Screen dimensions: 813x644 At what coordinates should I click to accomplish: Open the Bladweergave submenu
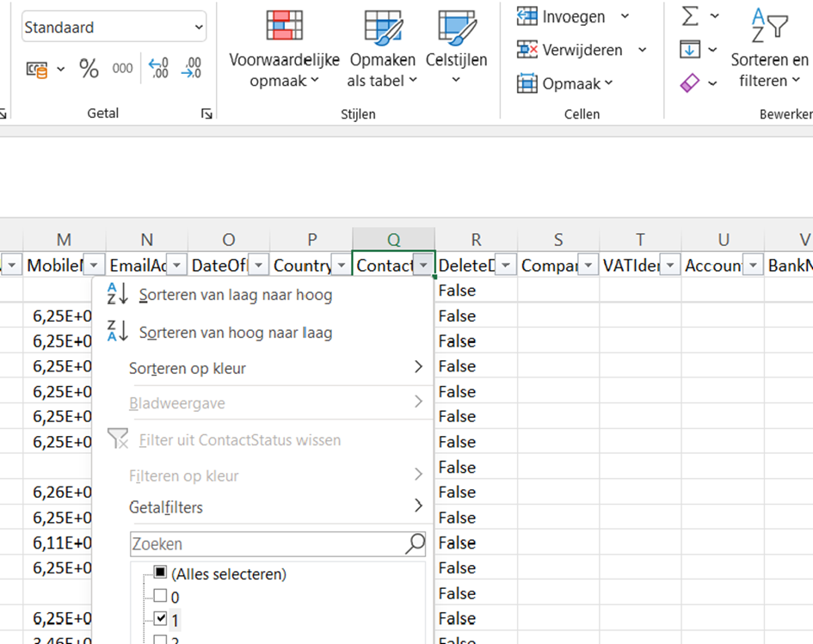(x=263, y=402)
